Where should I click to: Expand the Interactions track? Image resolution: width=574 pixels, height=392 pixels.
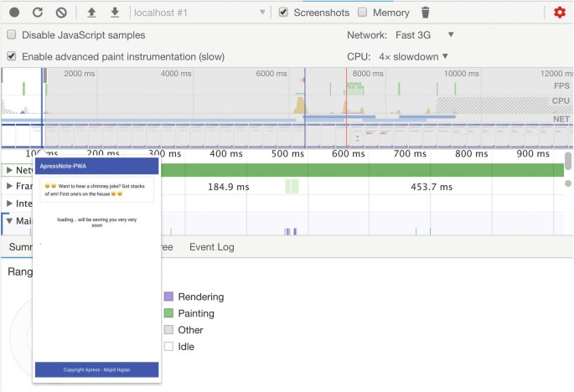[9, 204]
